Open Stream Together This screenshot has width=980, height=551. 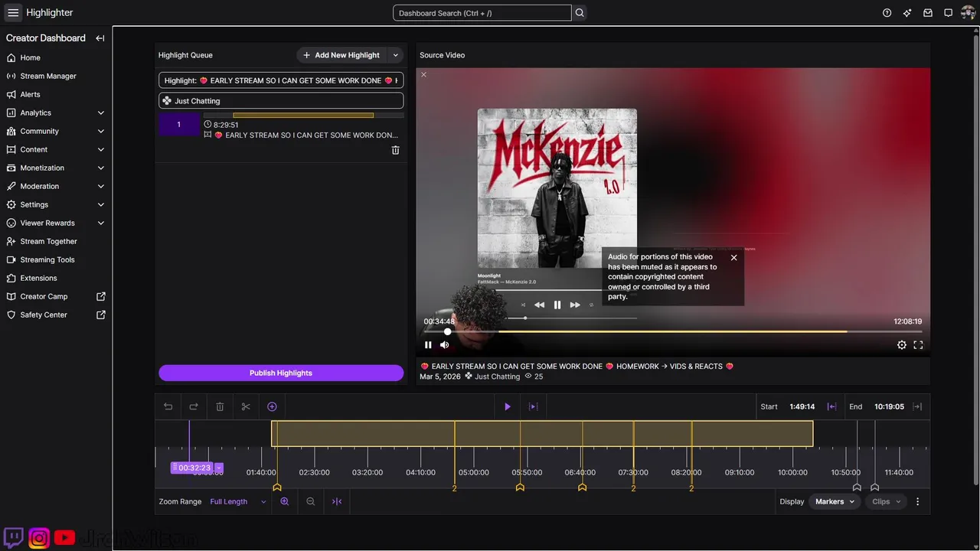click(x=56, y=241)
